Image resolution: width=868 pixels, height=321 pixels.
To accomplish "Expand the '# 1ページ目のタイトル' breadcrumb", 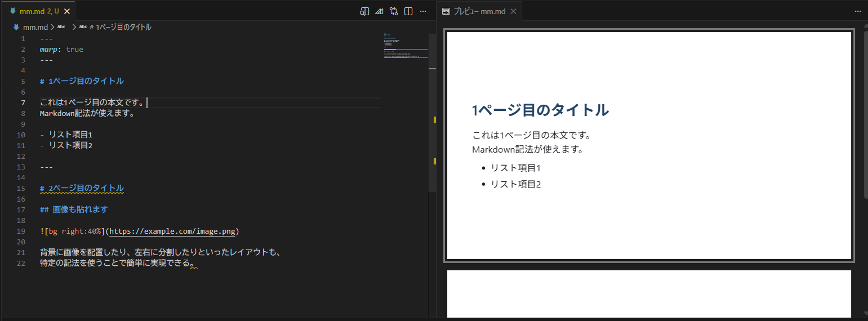I will [x=120, y=27].
